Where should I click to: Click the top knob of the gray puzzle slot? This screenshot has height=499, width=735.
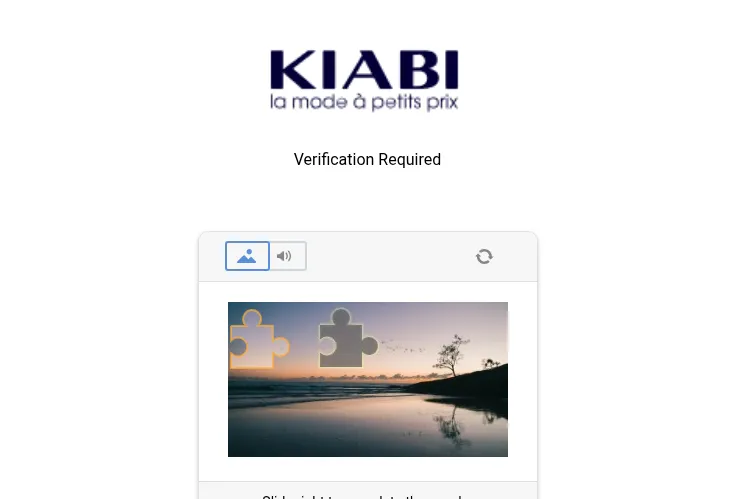tap(341, 316)
